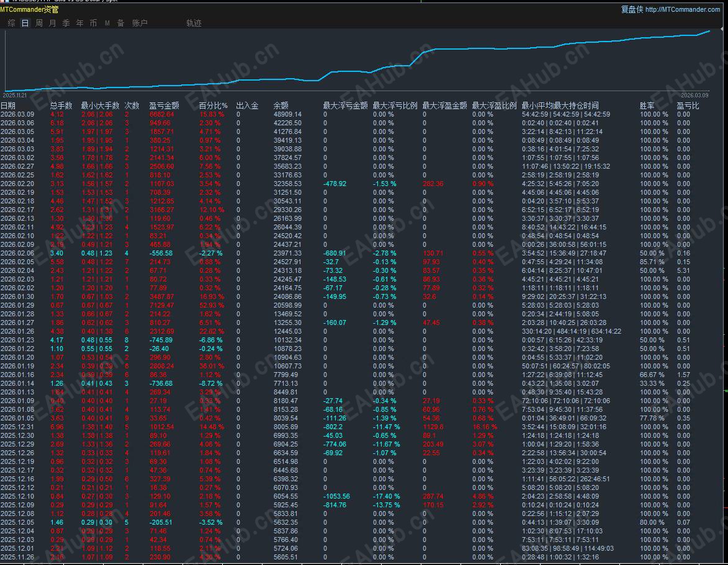Select the 2026.01.14 date row
Viewport: 728px width, 565px height.
(17, 384)
